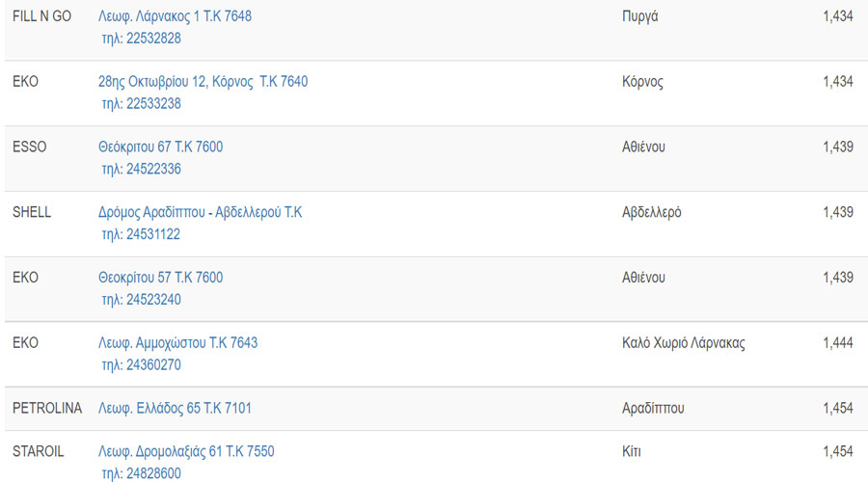Open Λεωφ. Αμμοχώστου T.K 7643 address link
868x482 pixels.
pyautogui.click(x=177, y=343)
